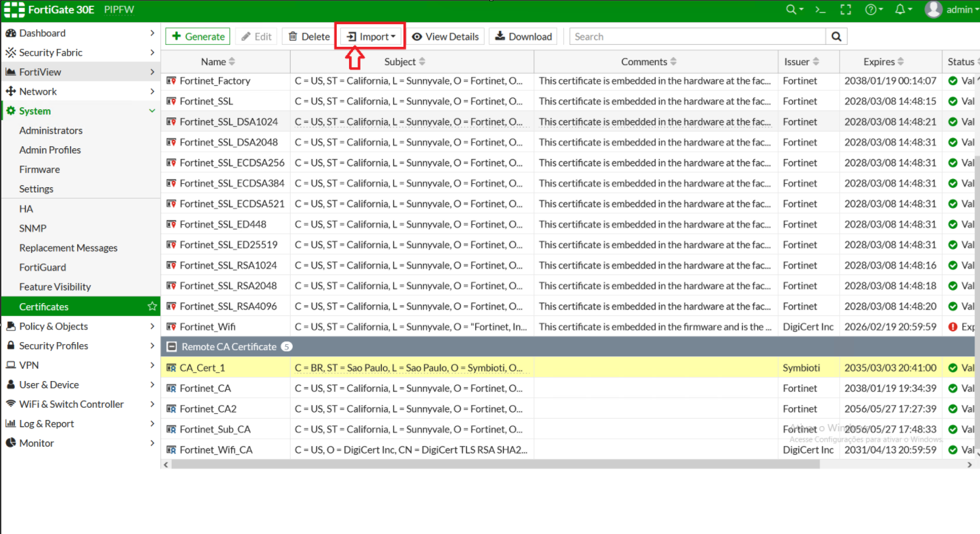
Task: Click the Fortinet_SSL_ED448 certificate row icon
Action: [171, 224]
